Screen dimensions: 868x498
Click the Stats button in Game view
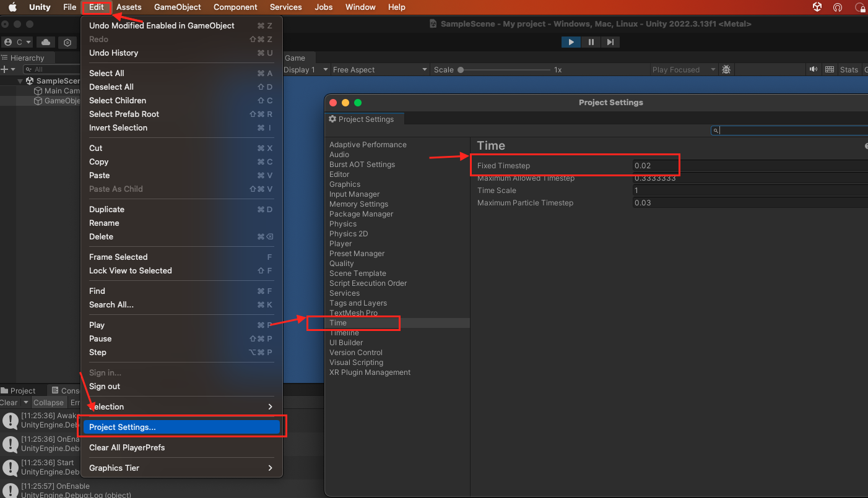coord(849,70)
